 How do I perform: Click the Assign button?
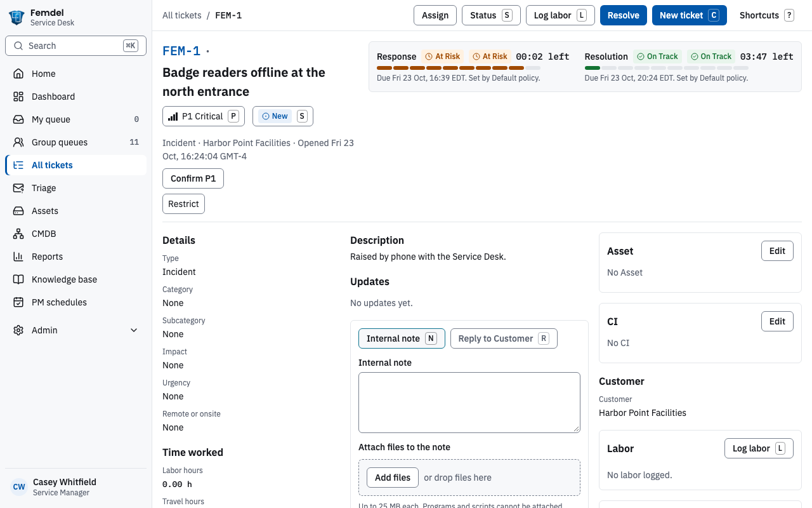pos(435,15)
